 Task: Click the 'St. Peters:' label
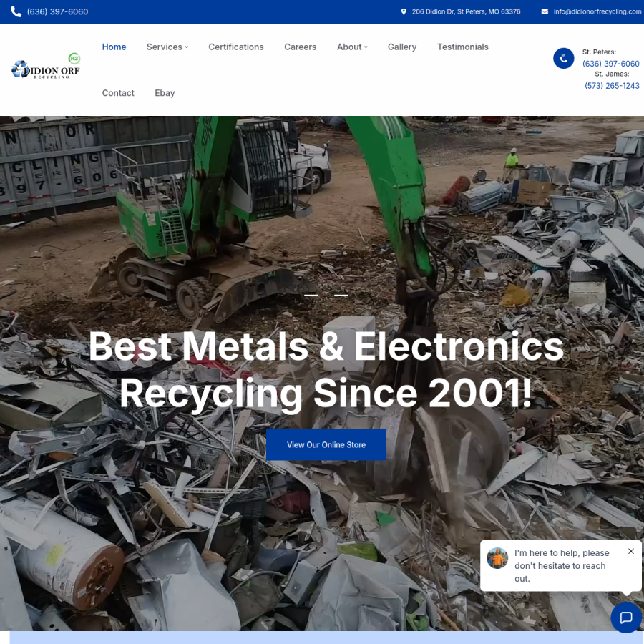click(599, 52)
